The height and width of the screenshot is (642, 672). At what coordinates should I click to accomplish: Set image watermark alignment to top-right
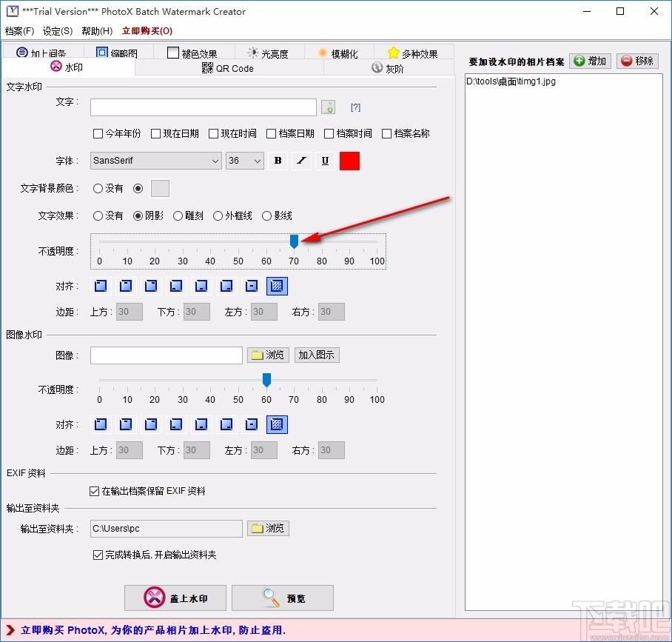151,424
